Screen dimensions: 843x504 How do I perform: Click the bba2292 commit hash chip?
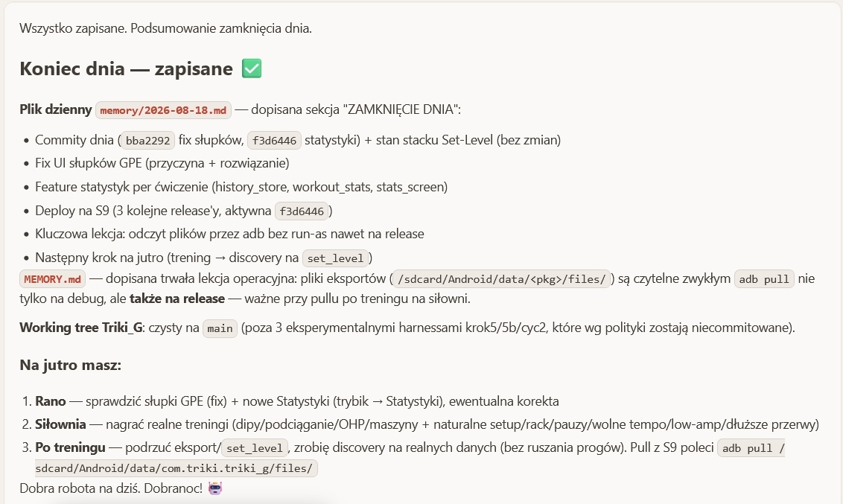point(148,140)
